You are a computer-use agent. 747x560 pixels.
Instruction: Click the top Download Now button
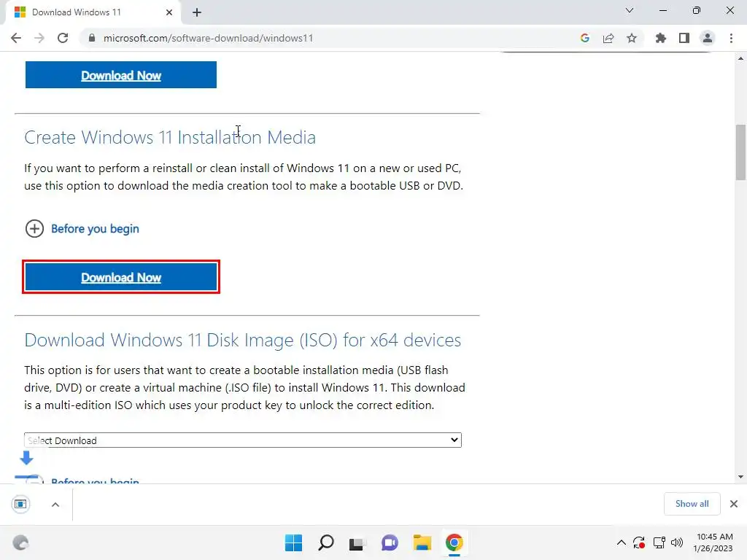click(121, 75)
